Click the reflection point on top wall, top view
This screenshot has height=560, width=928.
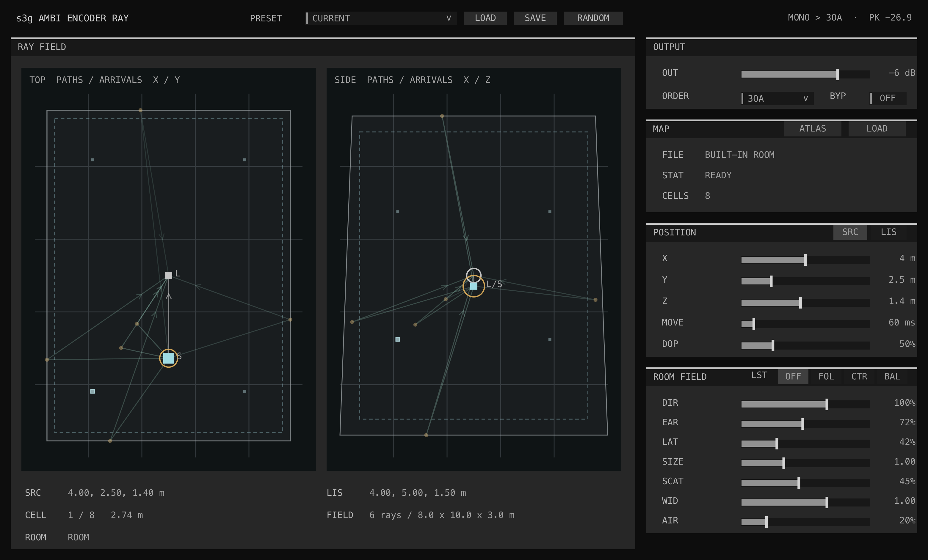pos(140,110)
